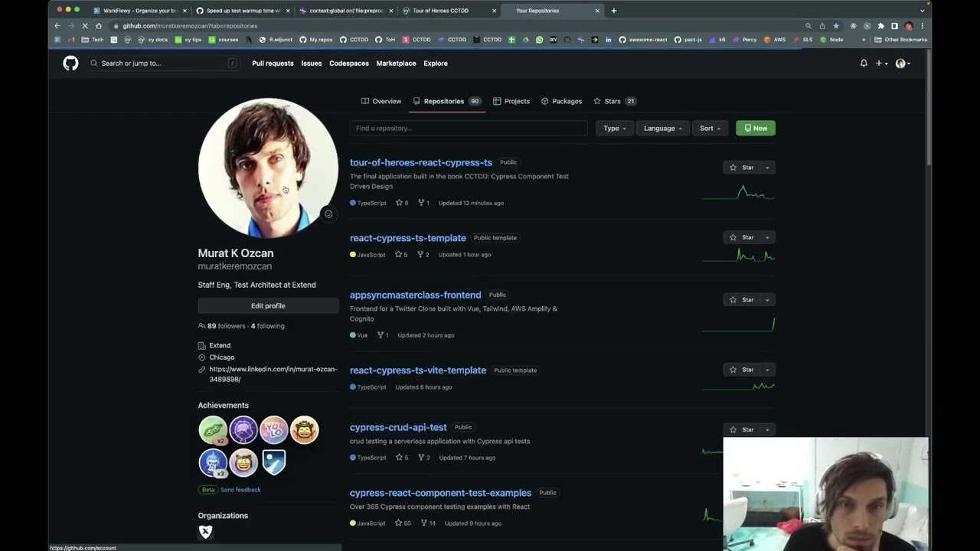Screen dimensions: 980x551
Task: Open the fork count for appsyncmasterclass-frontend
Action: 383,335
